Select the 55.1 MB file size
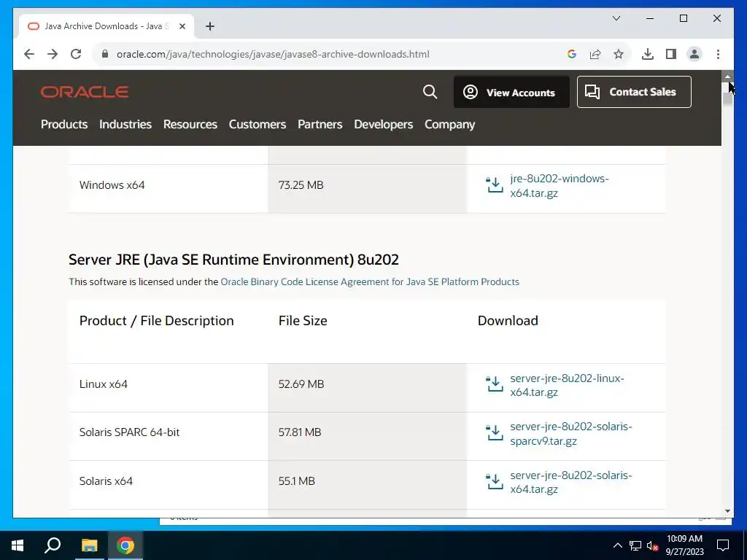Screen dimensions: 747x560 coord(296,481)
